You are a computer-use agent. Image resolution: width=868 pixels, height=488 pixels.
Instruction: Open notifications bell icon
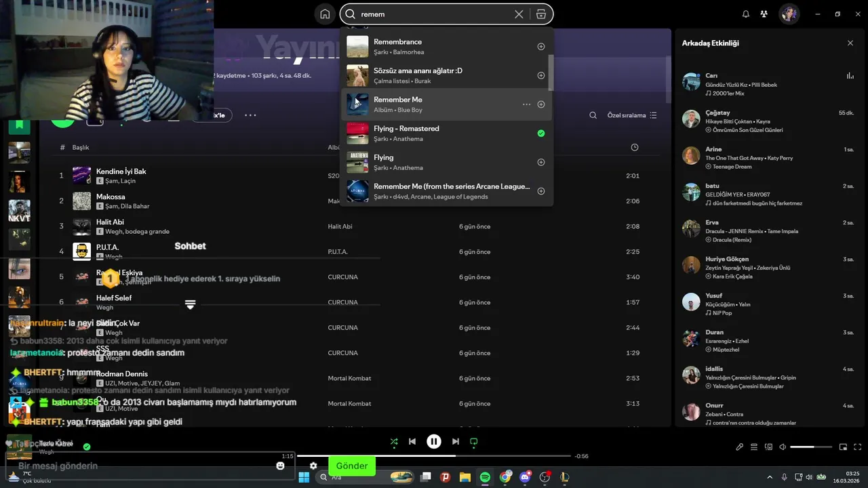[746, 14]
